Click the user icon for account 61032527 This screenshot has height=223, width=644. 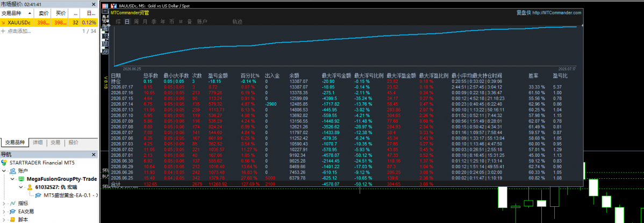tap(30, 187)
